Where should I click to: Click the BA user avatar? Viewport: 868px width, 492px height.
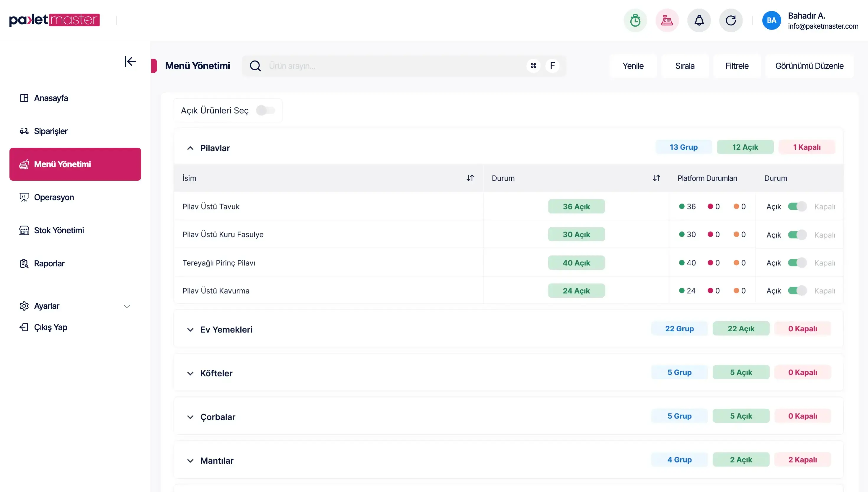coord(771,20)
